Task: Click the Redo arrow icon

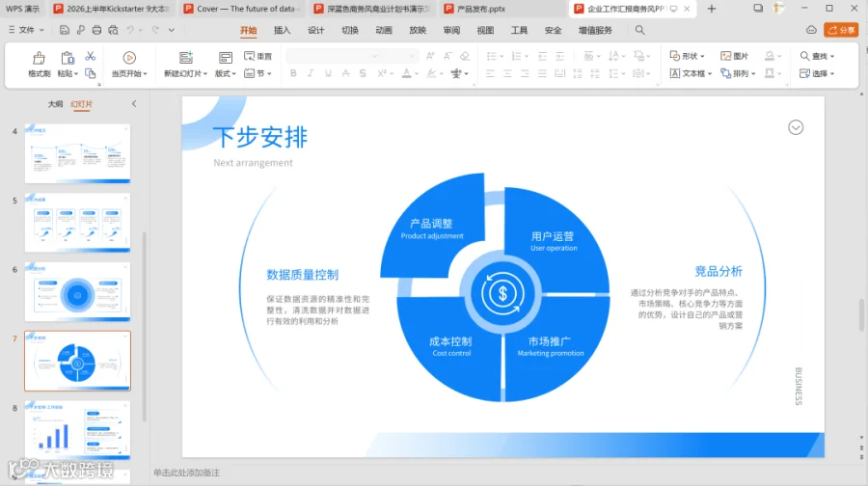Action: [155, 30]
